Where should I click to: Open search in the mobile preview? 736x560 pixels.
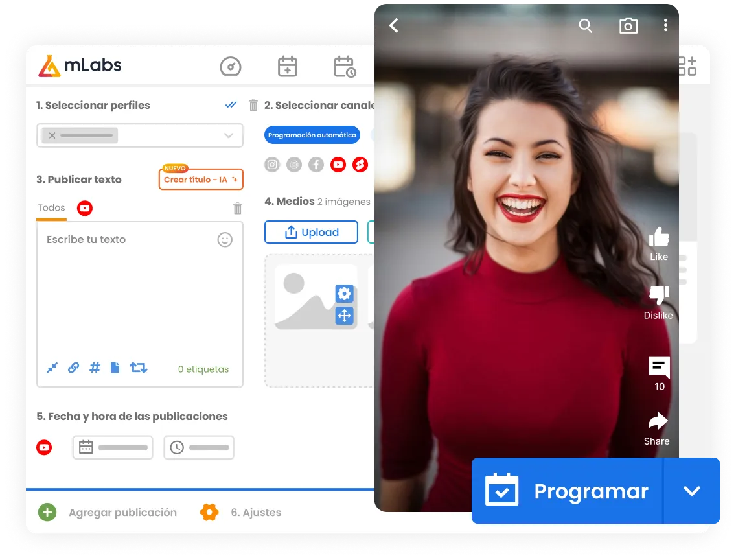[585, 26]
